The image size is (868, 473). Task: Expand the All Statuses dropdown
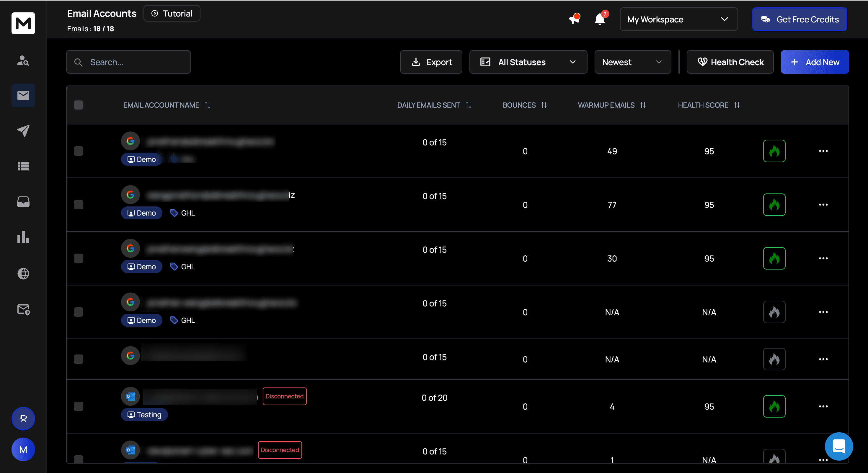tap(528, 62)
